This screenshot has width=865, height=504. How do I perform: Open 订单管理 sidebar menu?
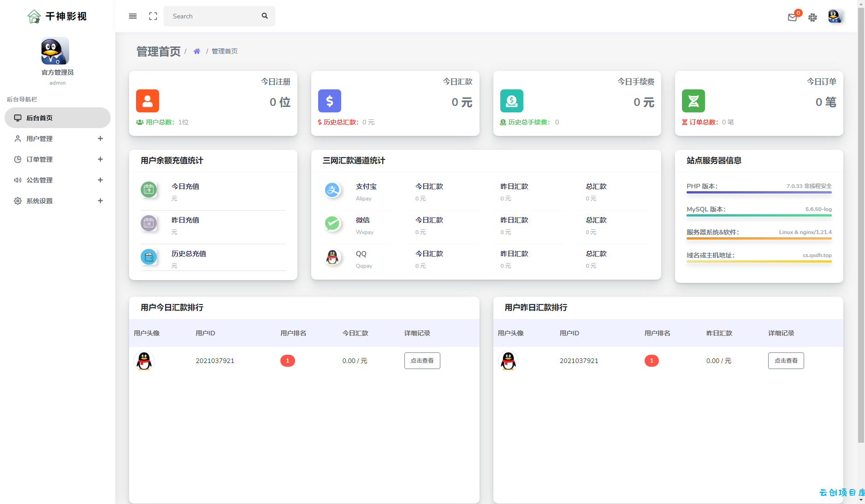coord(58,159)
